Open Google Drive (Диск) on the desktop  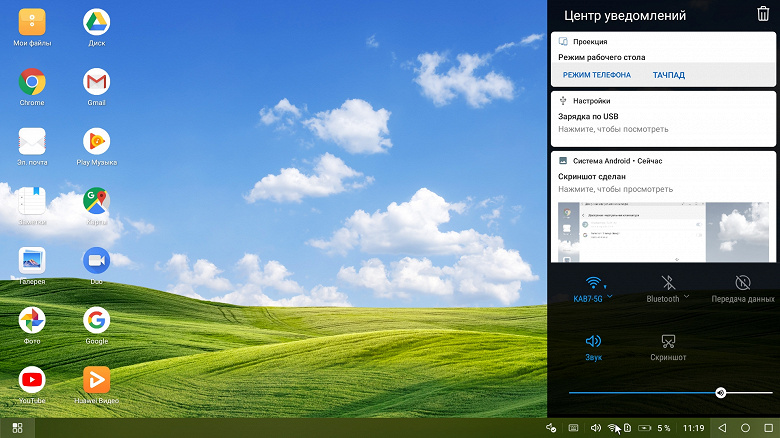point(96,22)
